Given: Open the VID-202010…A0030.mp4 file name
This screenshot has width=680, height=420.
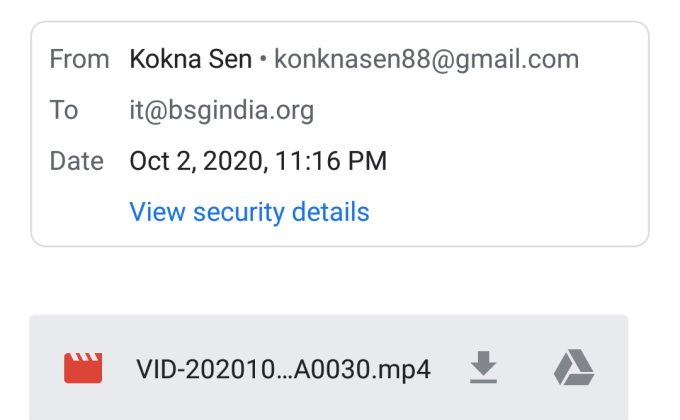Looking at the screenshot, I should (283, 370).
